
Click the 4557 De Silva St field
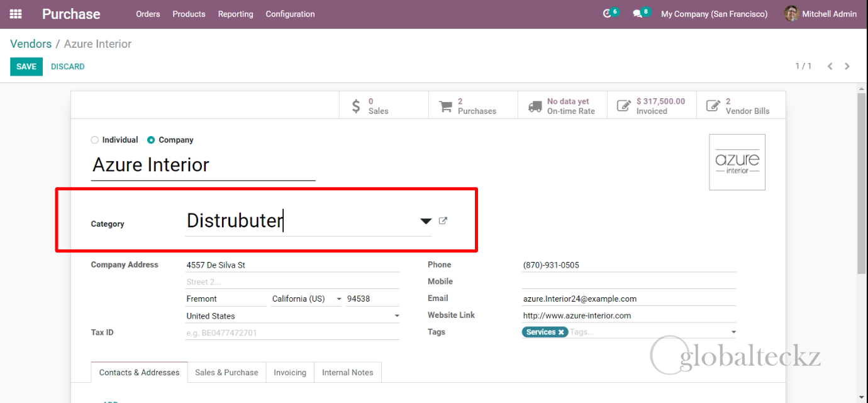pyautogui.click(x=292, y=265)
